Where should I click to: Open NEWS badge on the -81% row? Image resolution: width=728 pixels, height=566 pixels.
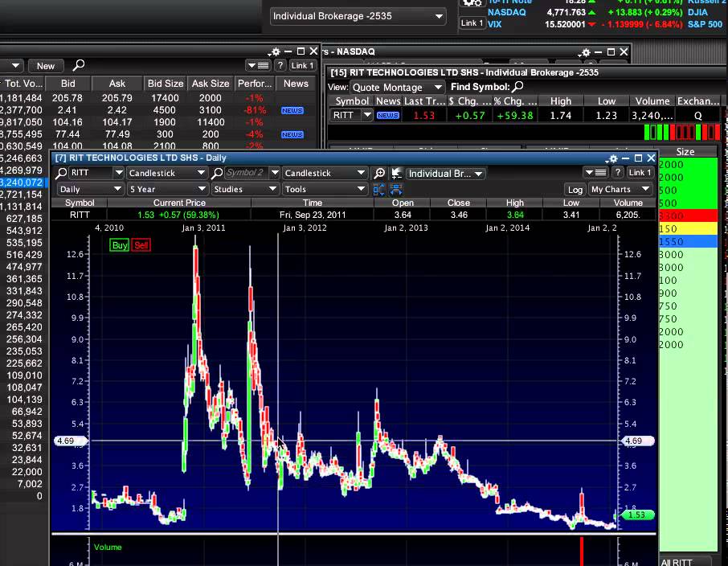coord(292,111)
